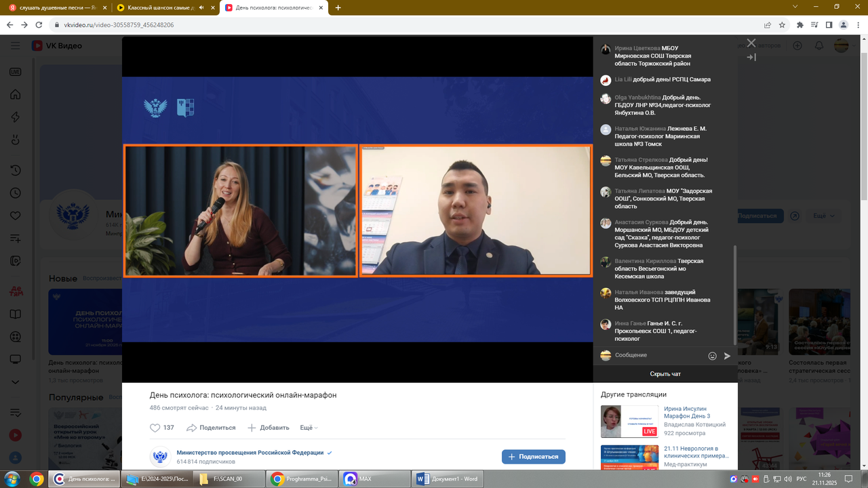The image size is (868, 488).
Task: Open the emoji picker in chat
Action: pyautogui.click(x=712, y=356)
